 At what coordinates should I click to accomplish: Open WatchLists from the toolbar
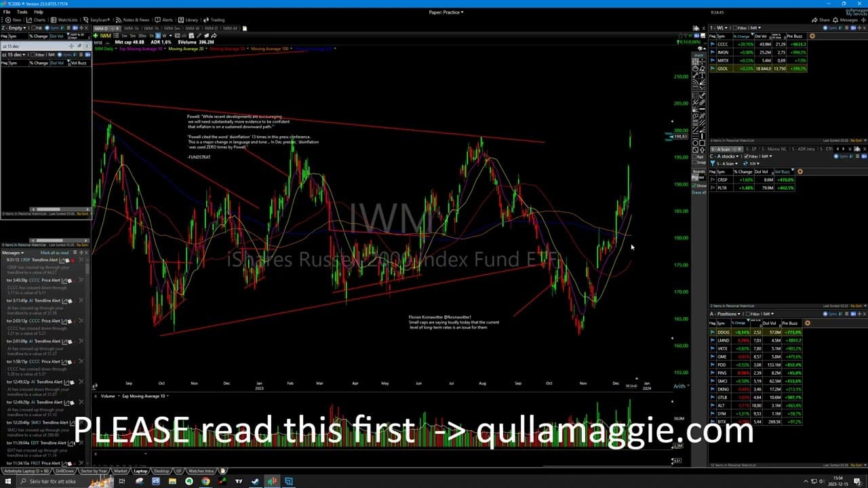coord(64,20)
